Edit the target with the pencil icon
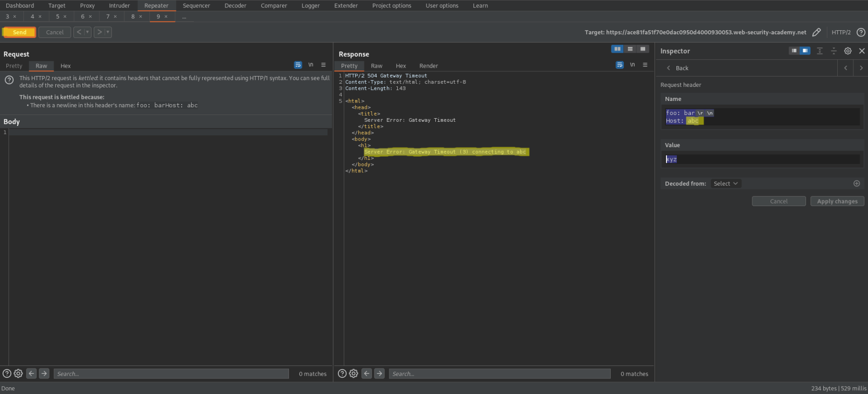The height and width of the screenshot is (394, 868). click(x=816, y=32)
